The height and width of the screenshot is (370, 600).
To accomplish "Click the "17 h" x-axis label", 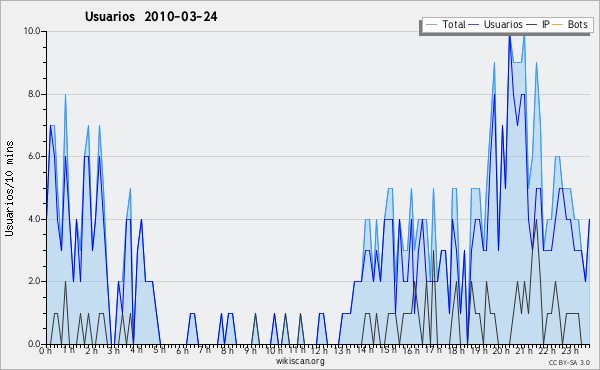I will (x=433, y=350).
